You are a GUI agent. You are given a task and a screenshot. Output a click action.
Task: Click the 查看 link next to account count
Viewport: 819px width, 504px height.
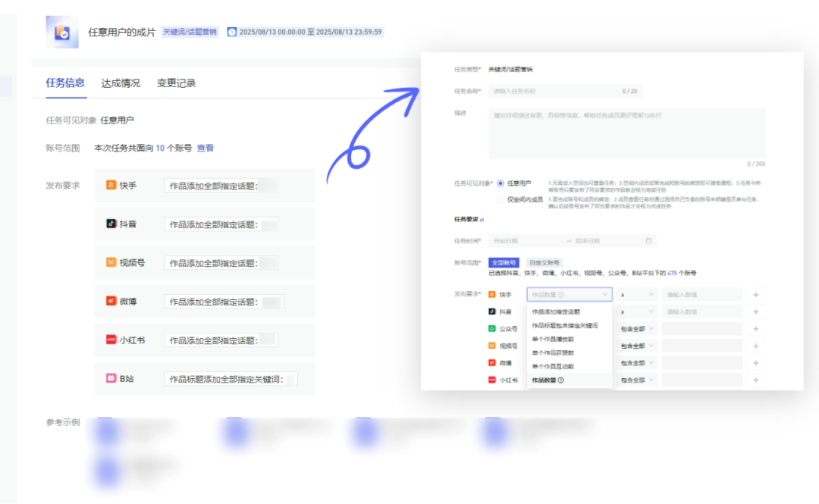pyautogui.click(x=206, y=149)
